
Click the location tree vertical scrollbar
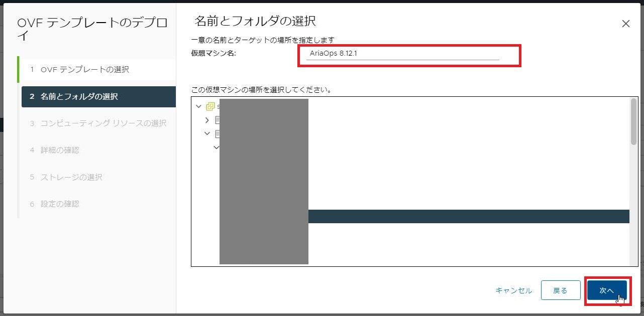(x=633, y=121)
